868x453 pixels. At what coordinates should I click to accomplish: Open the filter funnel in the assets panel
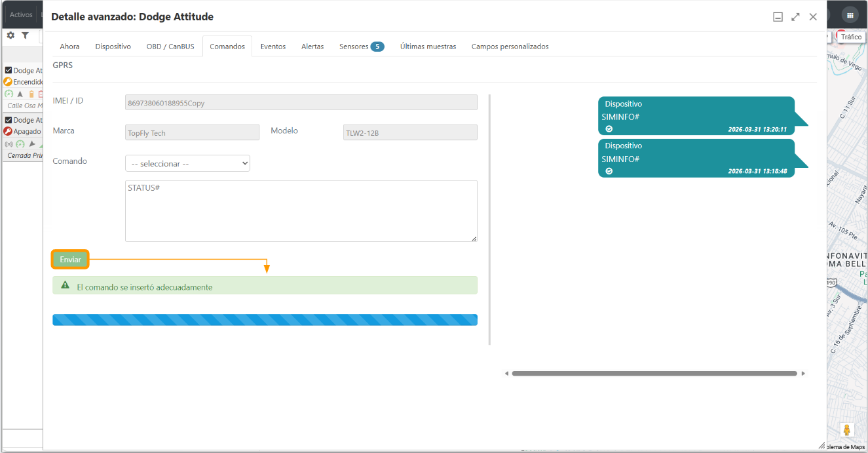coord(25,35)
